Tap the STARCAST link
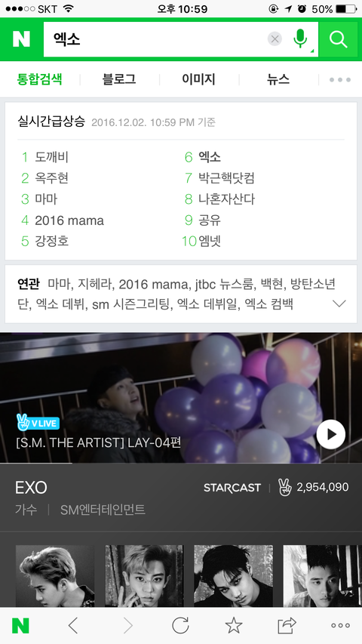 pos(232,488)
